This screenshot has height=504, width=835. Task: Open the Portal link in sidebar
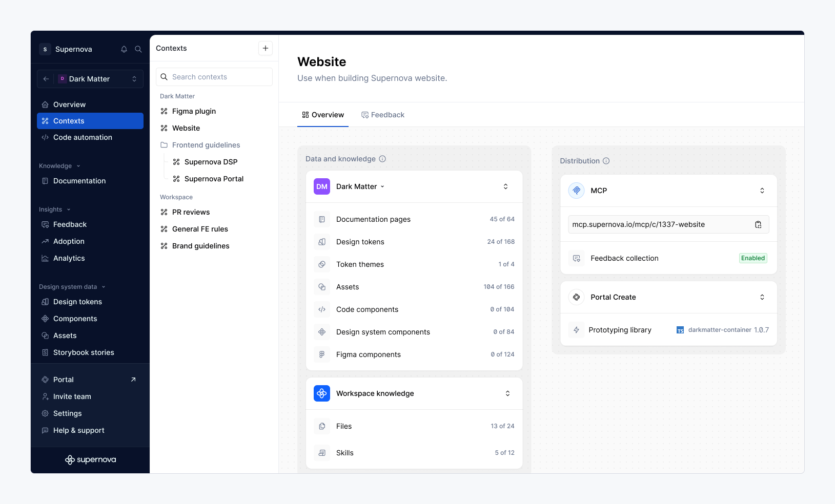[x=90, y=380]
